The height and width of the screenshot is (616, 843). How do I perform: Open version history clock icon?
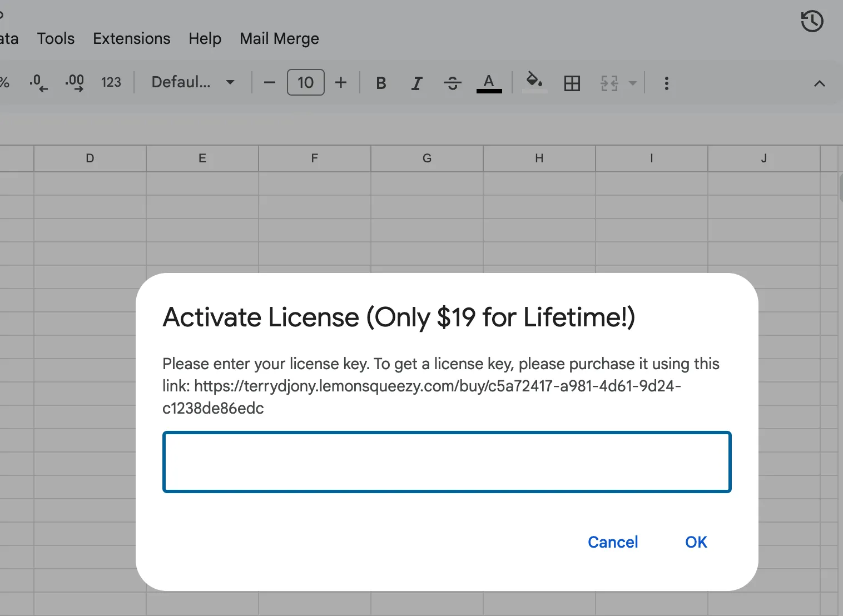point(812,22)
